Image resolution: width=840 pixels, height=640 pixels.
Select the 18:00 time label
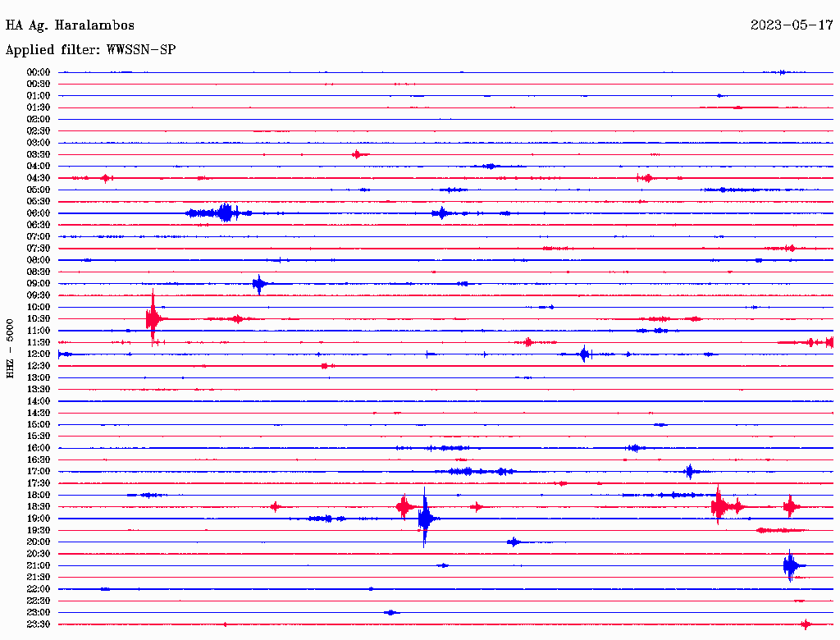click(39, 496)
